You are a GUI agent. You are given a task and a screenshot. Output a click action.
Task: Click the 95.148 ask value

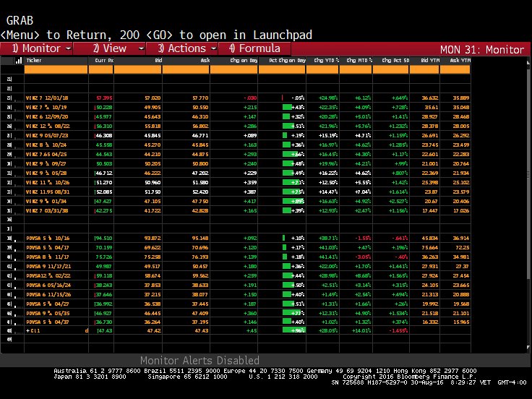tap(199, 239)
